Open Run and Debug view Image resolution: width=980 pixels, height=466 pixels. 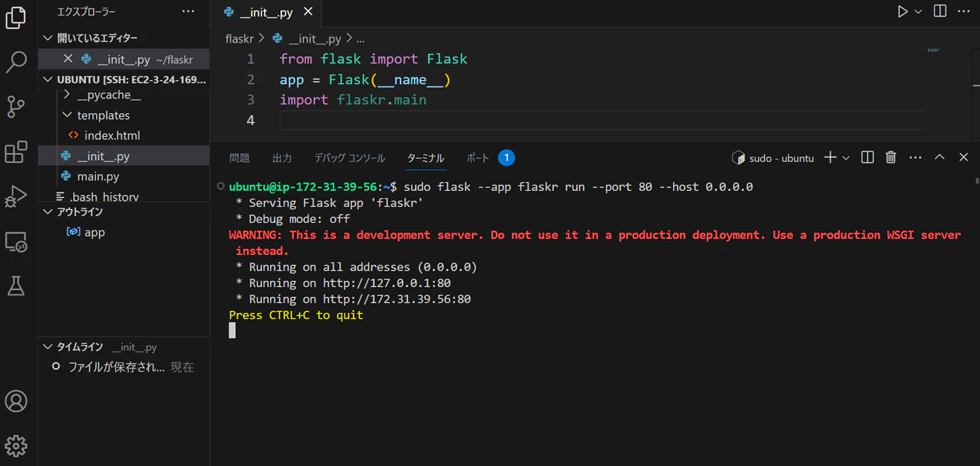pyautogui.click(x=16, y=196)
